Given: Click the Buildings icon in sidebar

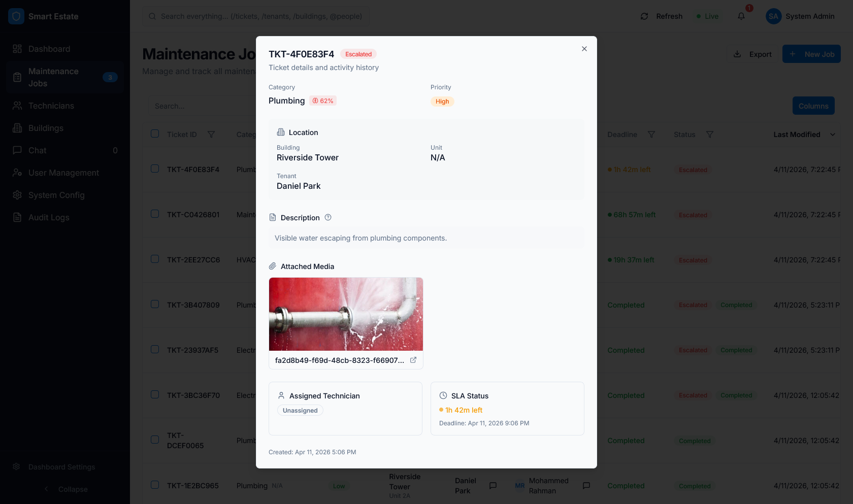Looking at the screenshot, I should [x=17, y=128].
